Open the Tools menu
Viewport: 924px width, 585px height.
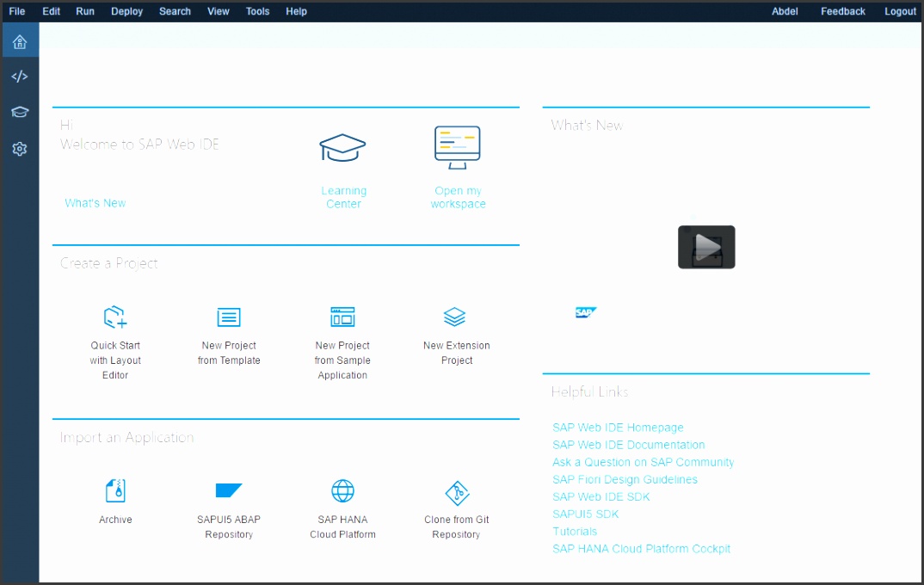(256, 11)
